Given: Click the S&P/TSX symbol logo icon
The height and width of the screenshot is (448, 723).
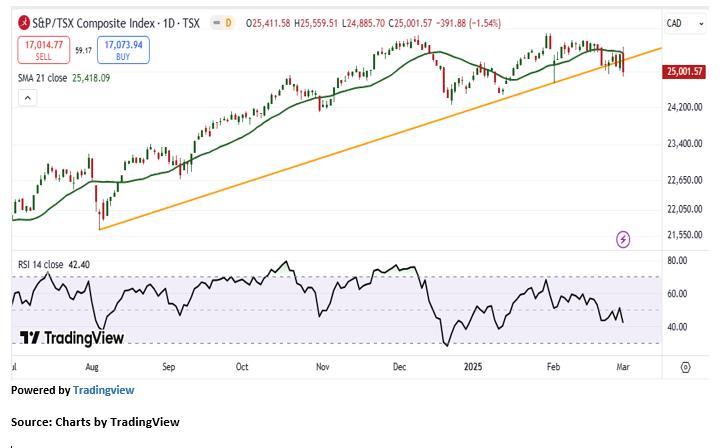Looking at the screenshot, I should [x=23, y=22].
